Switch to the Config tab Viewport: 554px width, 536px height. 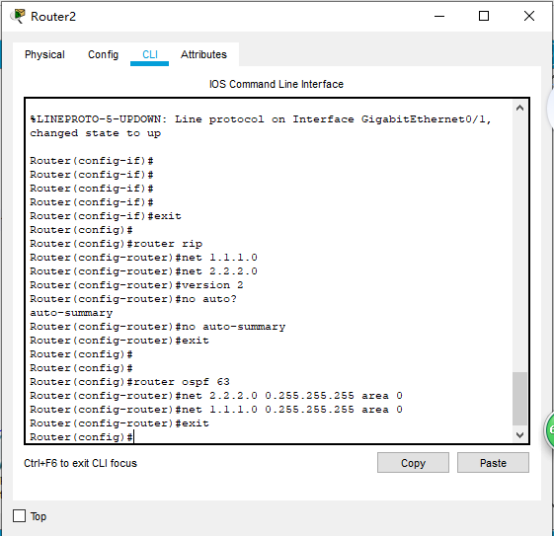(x=103, y=54)
